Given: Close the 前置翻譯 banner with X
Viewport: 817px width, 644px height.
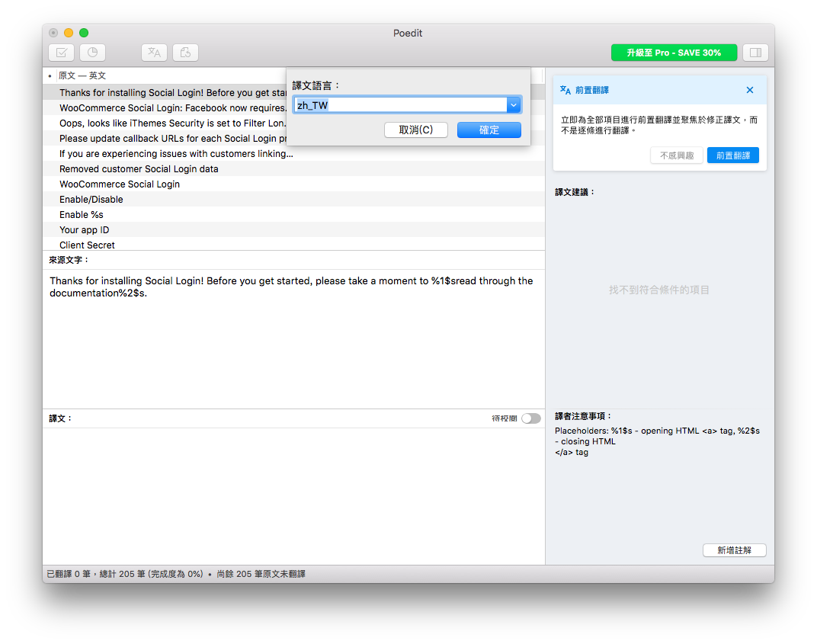Looking at the screenshot, I should click(749, 90).
